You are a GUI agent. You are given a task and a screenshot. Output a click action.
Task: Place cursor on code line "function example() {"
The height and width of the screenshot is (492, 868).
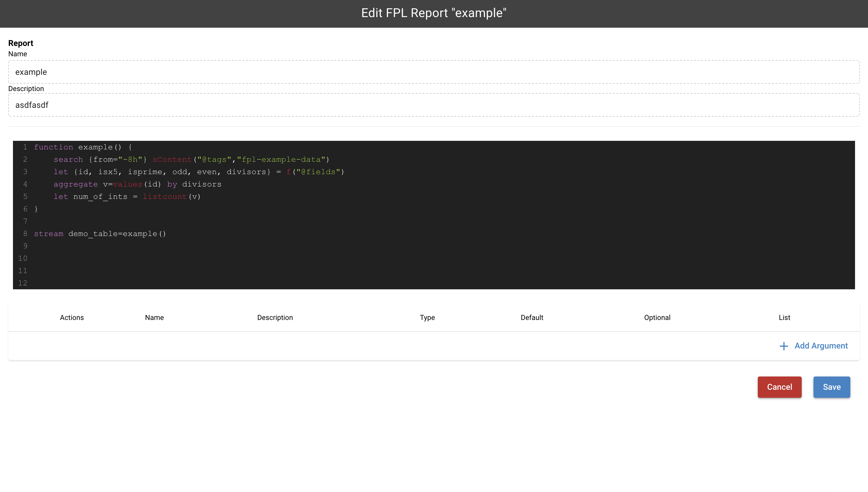pyautogui.click(x=83, y=147)
